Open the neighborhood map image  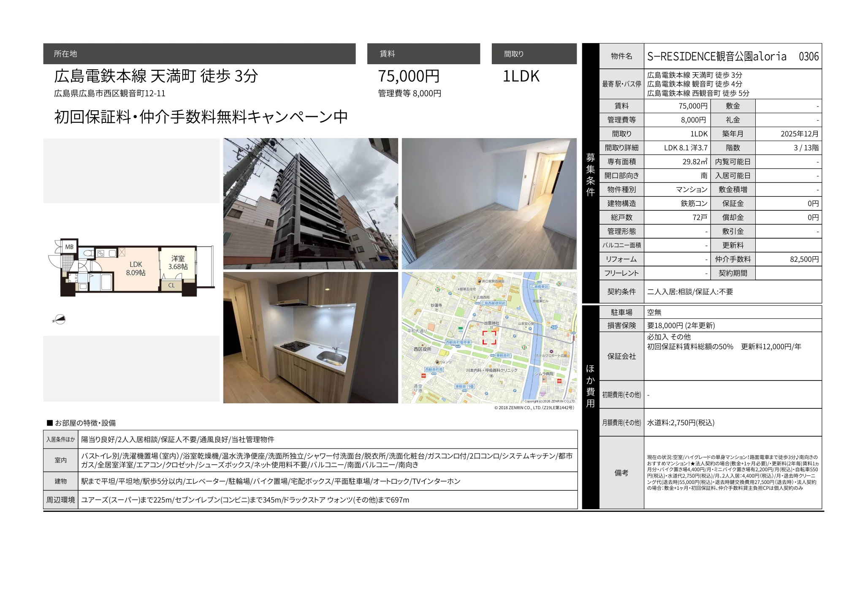coord(489,337)
